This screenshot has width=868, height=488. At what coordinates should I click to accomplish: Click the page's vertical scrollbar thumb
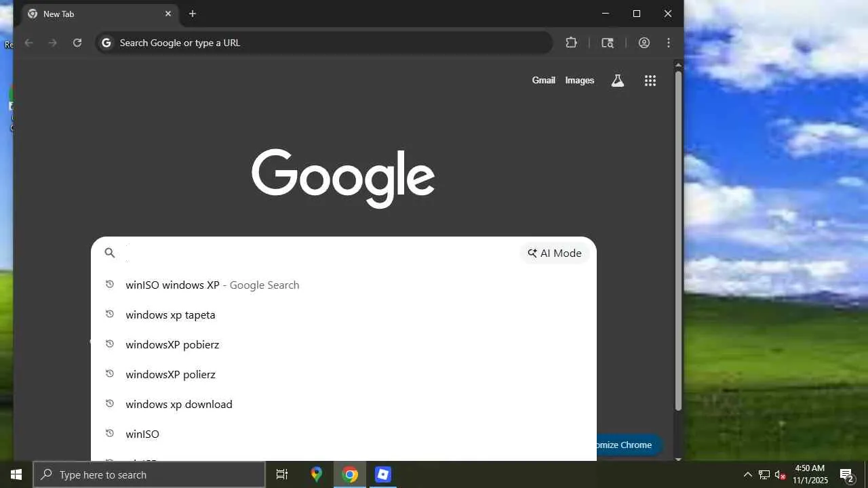point(678,241)
